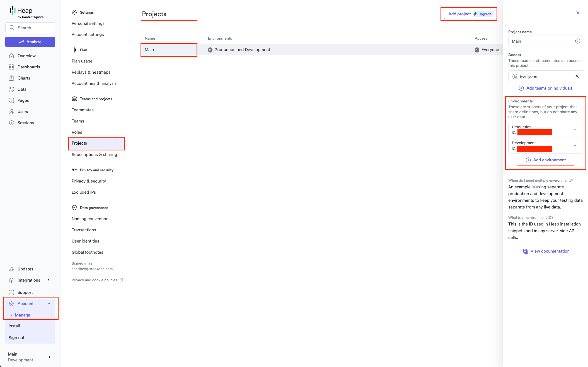Open Privacy & security page
The image size is (588, 367).
pyautogui.click(x=89, y=181)
